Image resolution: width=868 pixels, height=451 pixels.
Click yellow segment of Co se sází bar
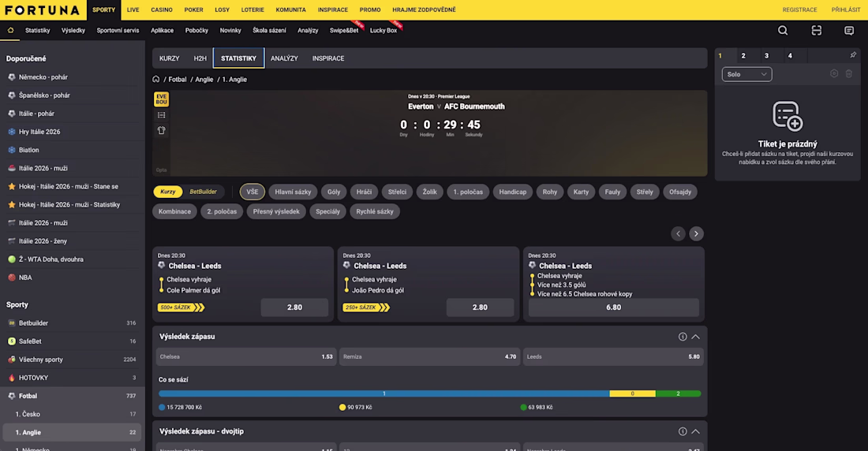tap(632, 394)
